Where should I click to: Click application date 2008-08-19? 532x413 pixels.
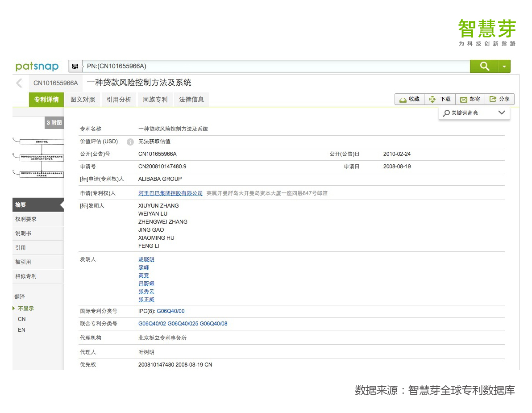pos(397,167)
